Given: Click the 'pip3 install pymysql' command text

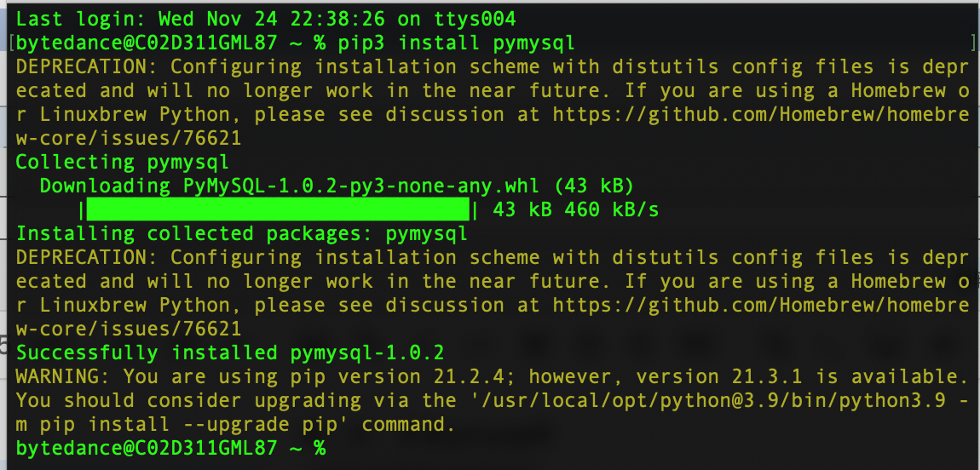Looking at the screenshot, I should pos(457,43).
